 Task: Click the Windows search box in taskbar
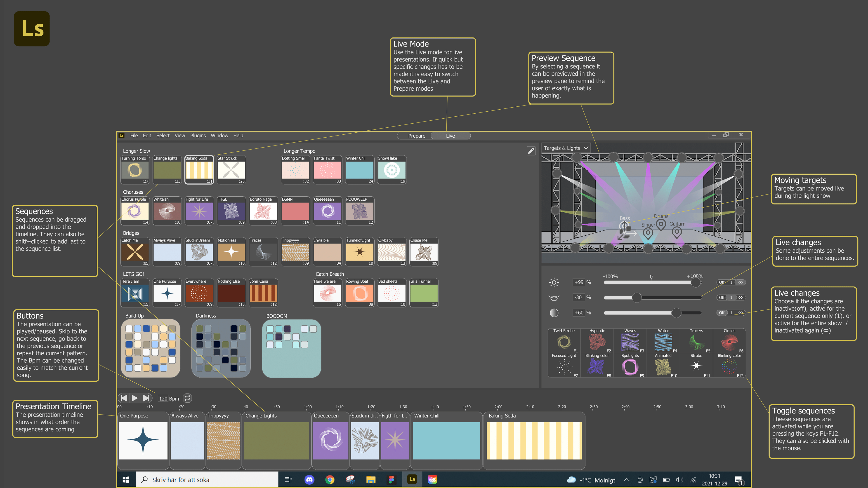tap(207, 480)
